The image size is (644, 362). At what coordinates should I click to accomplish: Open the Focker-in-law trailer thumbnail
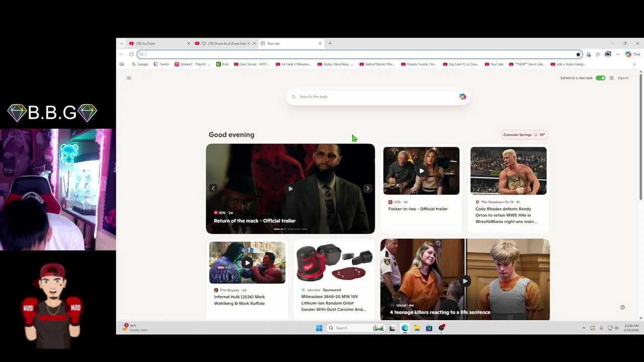[x=421, y=170]
